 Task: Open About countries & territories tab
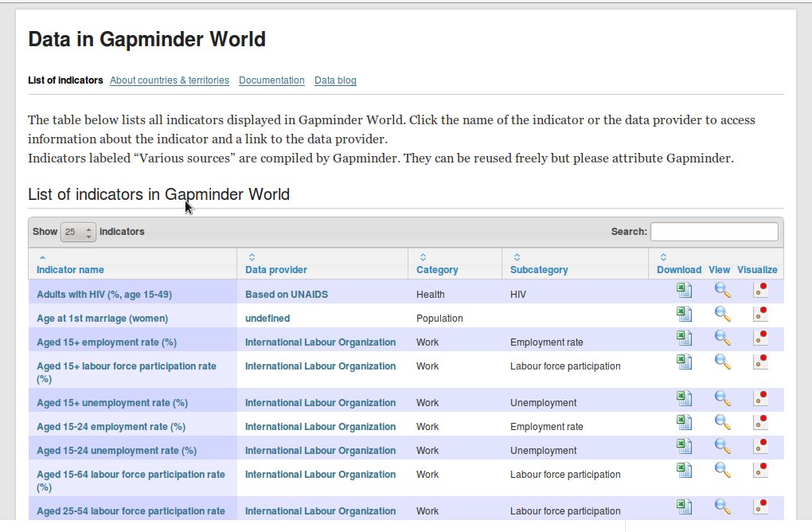tap(170, 80)
